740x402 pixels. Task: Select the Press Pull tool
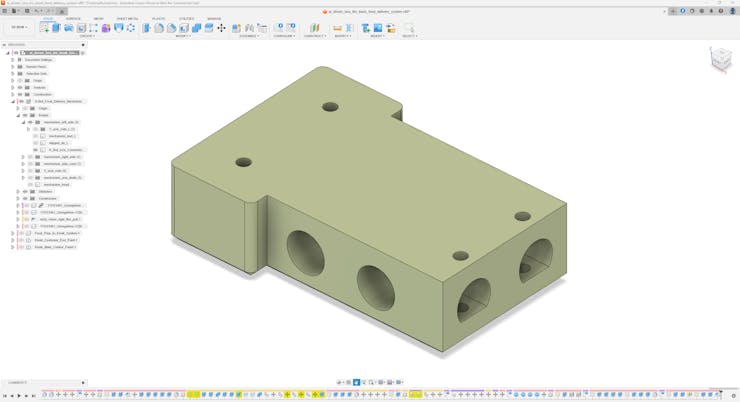146,28
